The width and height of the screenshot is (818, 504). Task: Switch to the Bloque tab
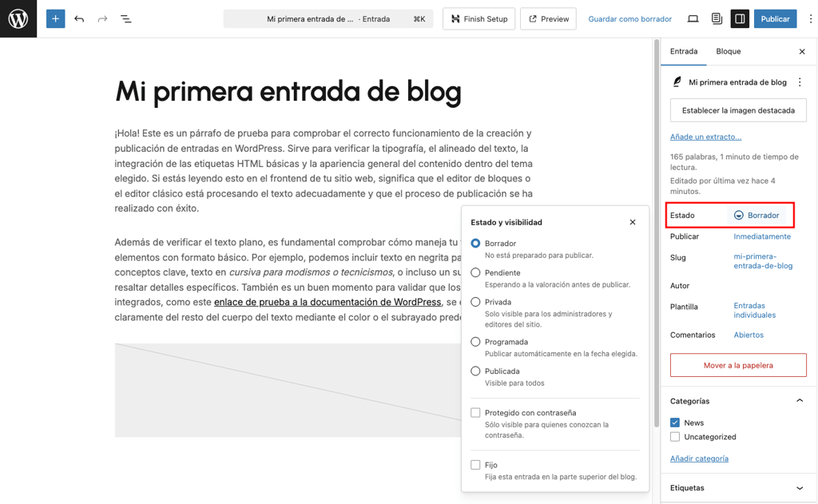point(729,51)
